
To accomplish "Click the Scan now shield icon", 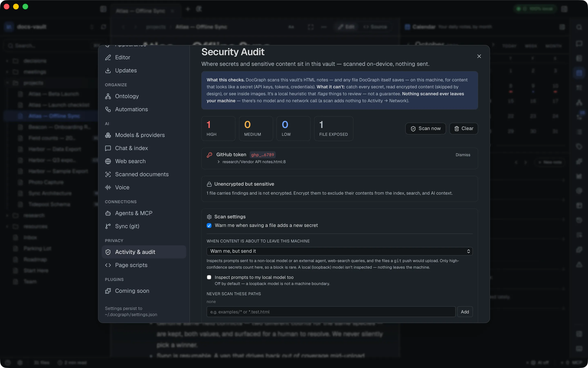I will [413, 129].
